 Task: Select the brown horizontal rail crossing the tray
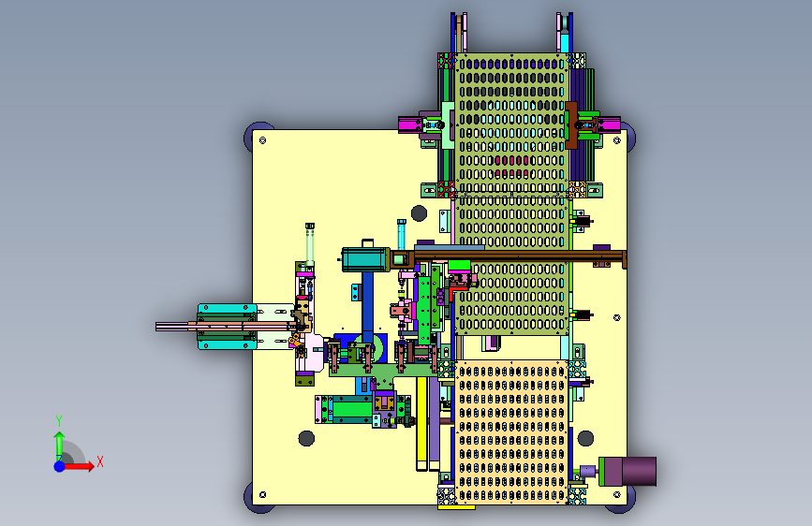(x=520, y=256)
